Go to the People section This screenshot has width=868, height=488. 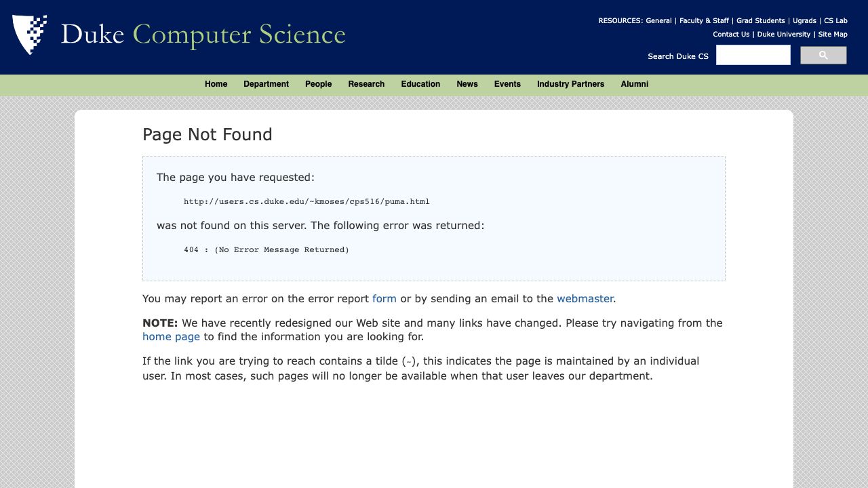318,84
